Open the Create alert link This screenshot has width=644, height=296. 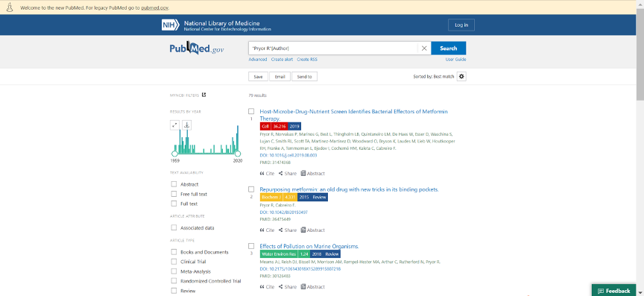(282, 60)
